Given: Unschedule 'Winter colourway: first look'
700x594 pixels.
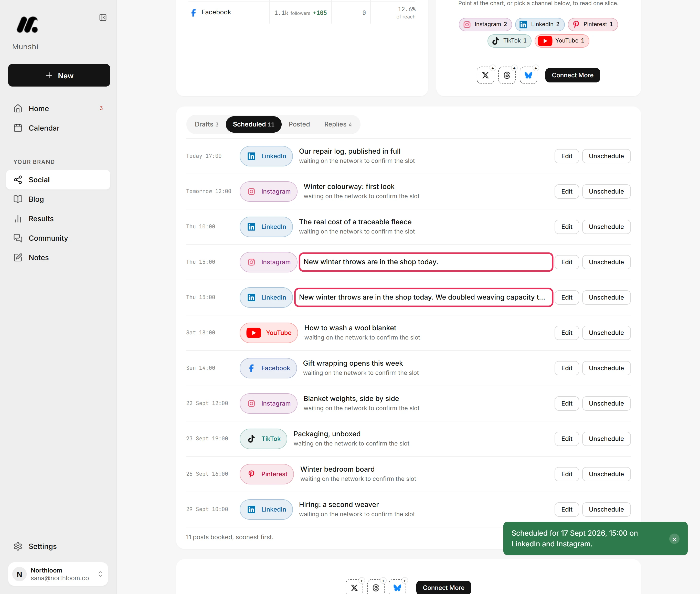Looking at the screenshot, I should pos(606,192).
